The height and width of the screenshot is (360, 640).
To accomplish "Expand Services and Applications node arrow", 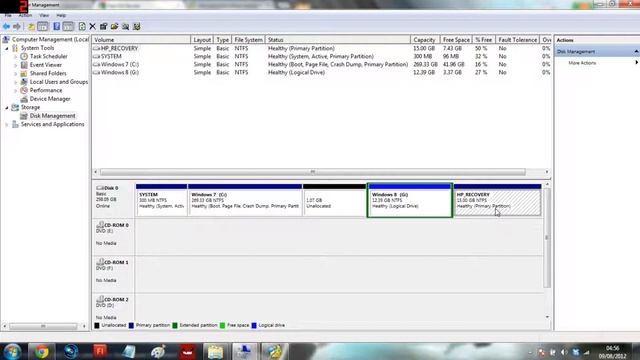I will pyautogui.click(x=7, y=124).
